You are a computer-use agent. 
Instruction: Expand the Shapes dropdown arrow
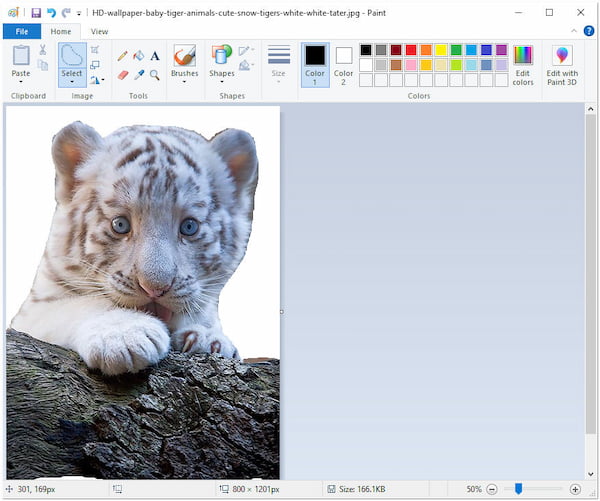click(222, 82)
